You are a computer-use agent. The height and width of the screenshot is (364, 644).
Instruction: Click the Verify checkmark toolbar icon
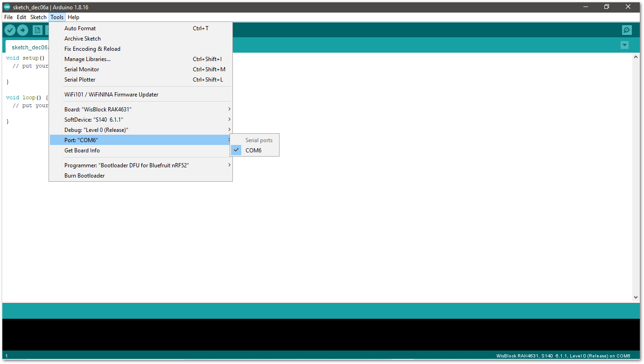click(10, 30)
